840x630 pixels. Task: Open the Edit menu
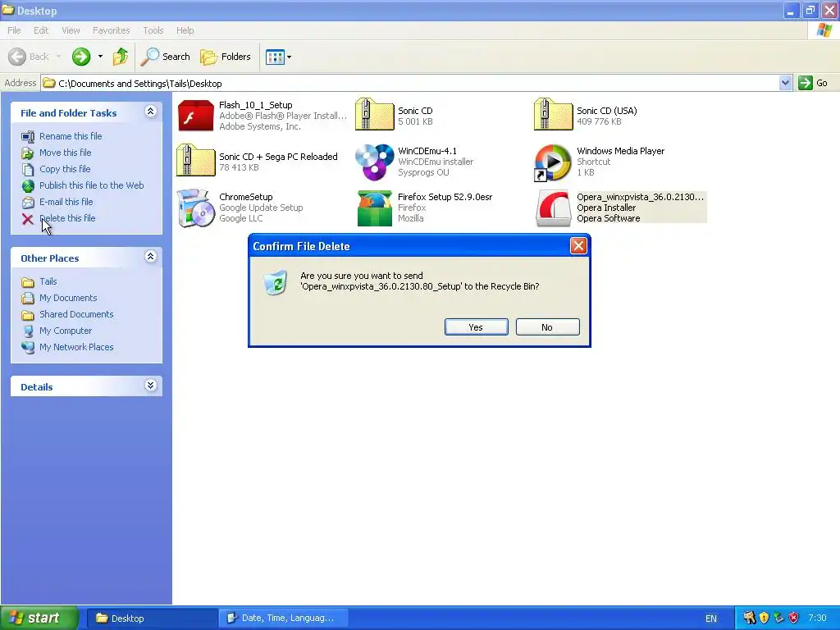[x=41, y=30]
